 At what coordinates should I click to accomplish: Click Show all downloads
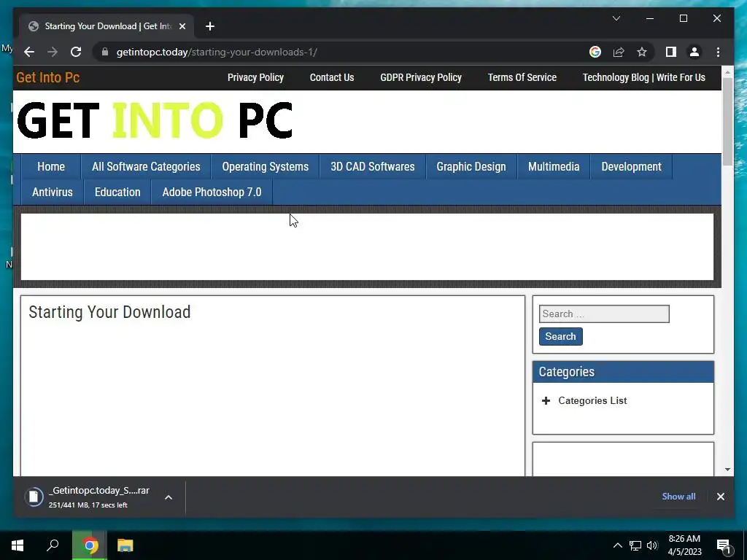click(x=678, y=496)
